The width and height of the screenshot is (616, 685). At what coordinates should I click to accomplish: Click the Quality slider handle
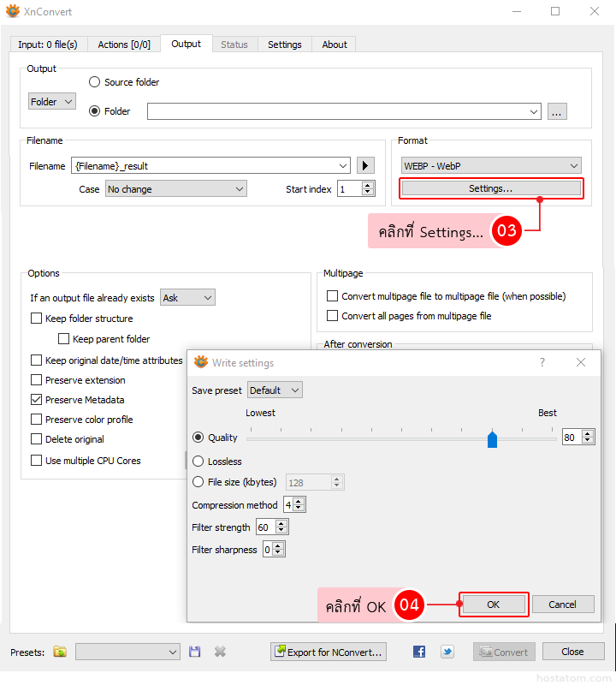[x=492, y=439]
